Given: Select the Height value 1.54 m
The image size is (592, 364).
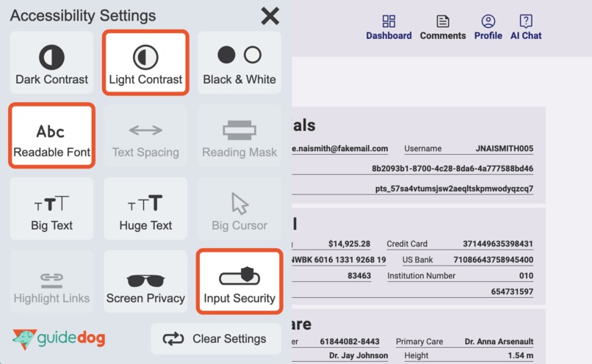Looking at the screenshot, I should [520, 355].
